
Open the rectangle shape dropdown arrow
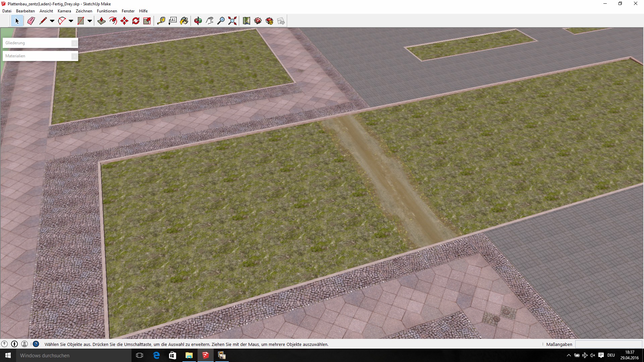(x=90, y=21)
